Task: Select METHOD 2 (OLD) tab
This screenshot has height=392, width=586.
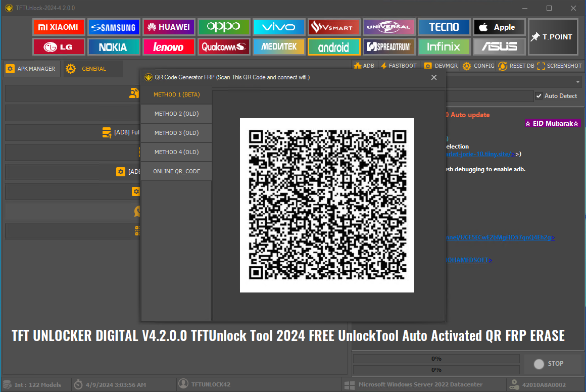Action: click(176, 114)
